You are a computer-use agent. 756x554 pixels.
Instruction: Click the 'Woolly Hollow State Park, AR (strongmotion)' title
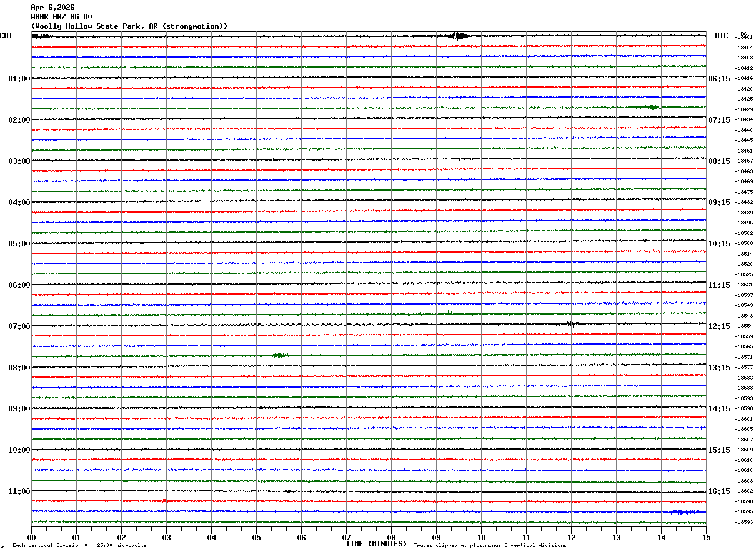pos(129,26)
